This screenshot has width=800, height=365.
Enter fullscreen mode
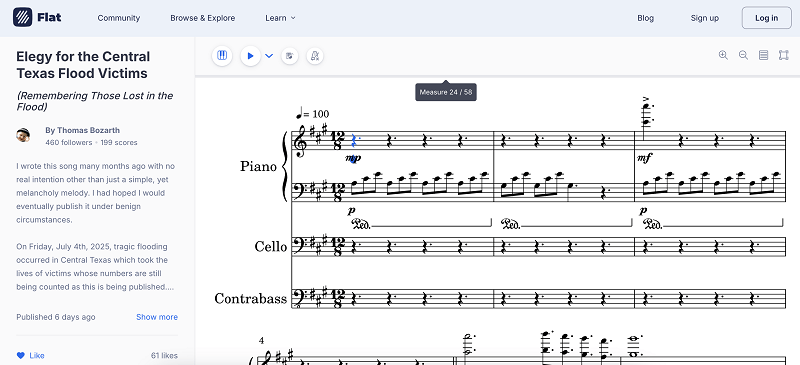click(784, 55)
